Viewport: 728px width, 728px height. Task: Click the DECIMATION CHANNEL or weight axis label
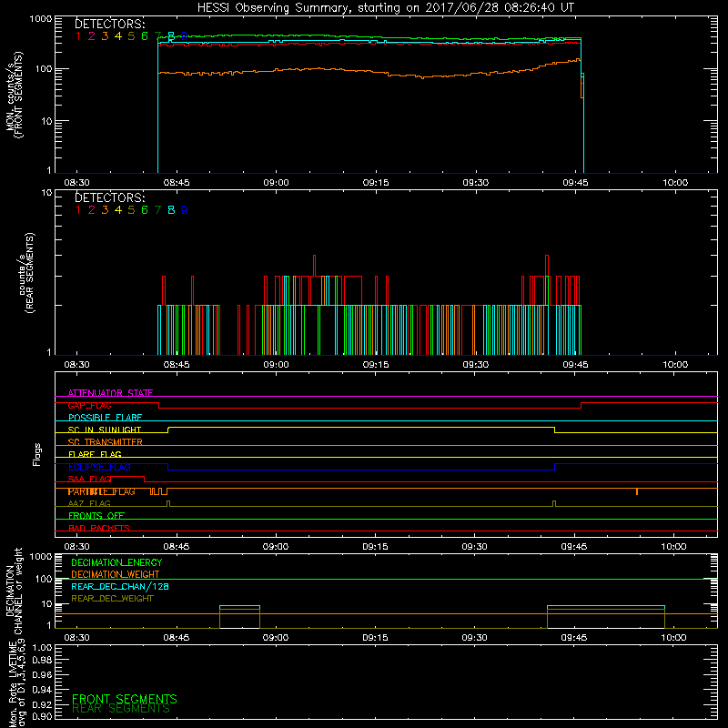coord(14,591)
